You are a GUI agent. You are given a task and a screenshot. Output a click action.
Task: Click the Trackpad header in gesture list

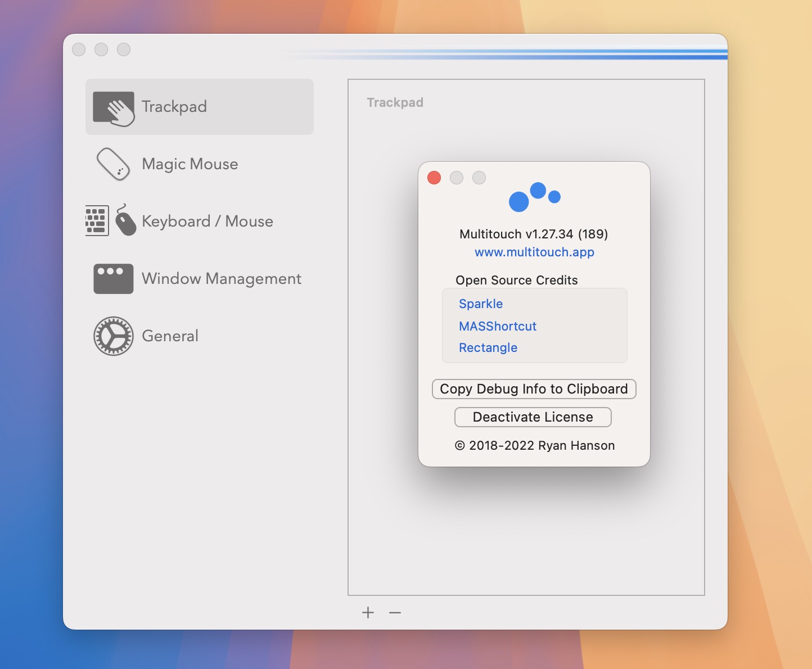395,102
